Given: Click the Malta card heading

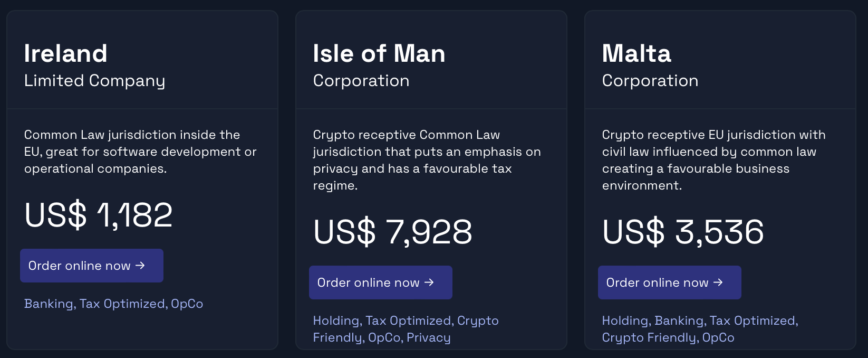Looking at the screenshot, I should coord(636,53).
